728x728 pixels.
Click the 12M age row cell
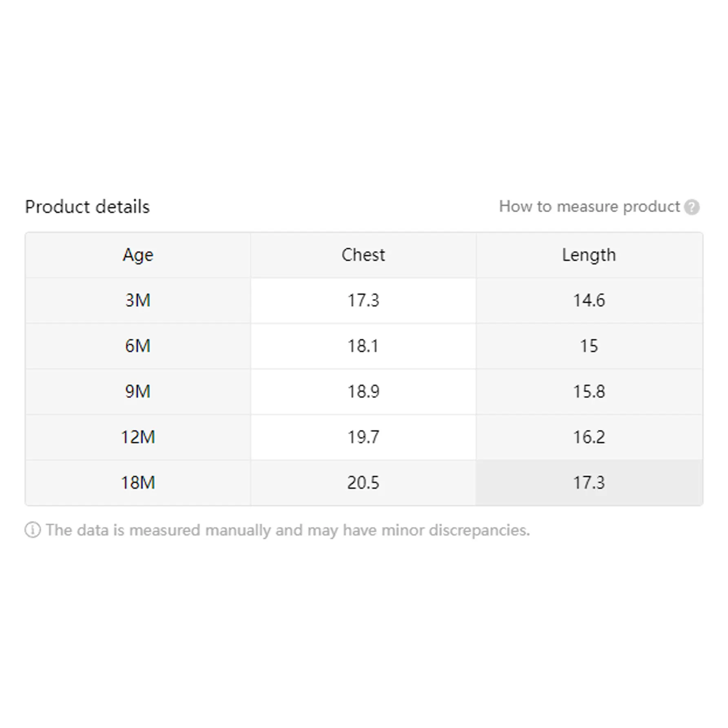[138, 437]
